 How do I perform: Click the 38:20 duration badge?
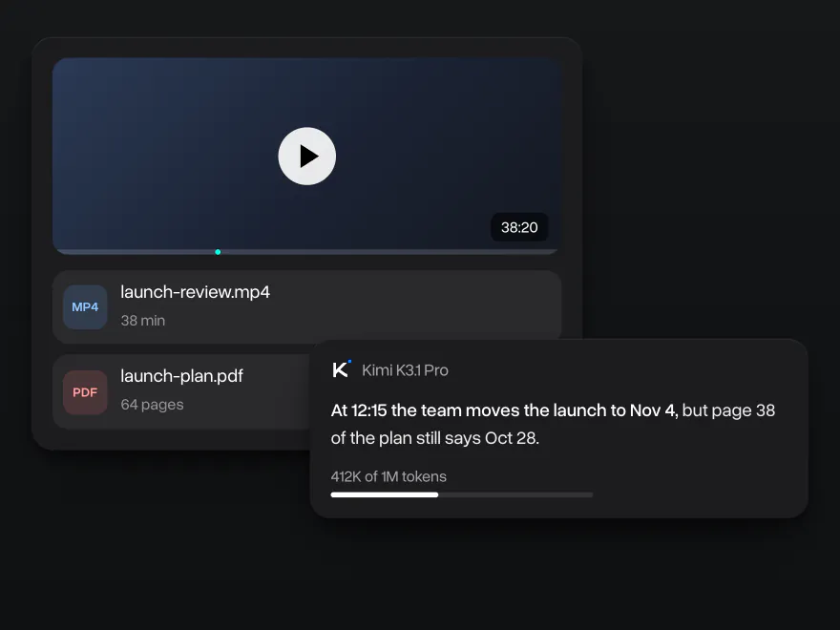[519, 227]
